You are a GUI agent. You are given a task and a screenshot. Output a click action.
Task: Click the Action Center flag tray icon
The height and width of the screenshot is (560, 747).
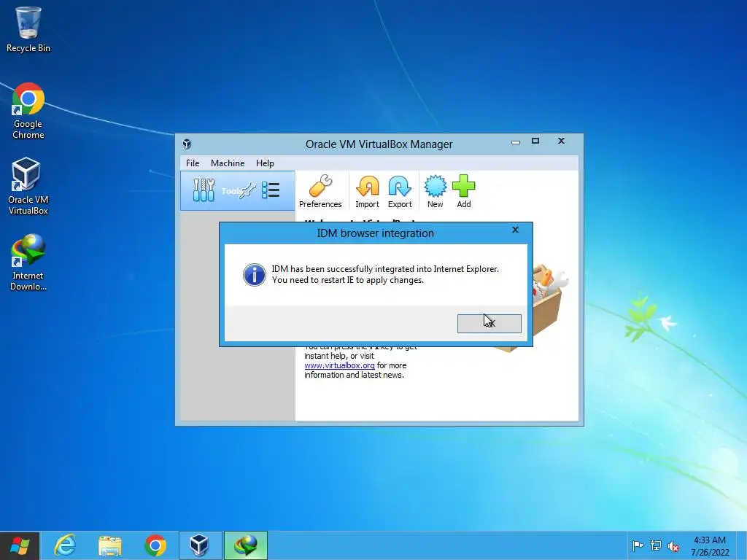click(638, 545)
